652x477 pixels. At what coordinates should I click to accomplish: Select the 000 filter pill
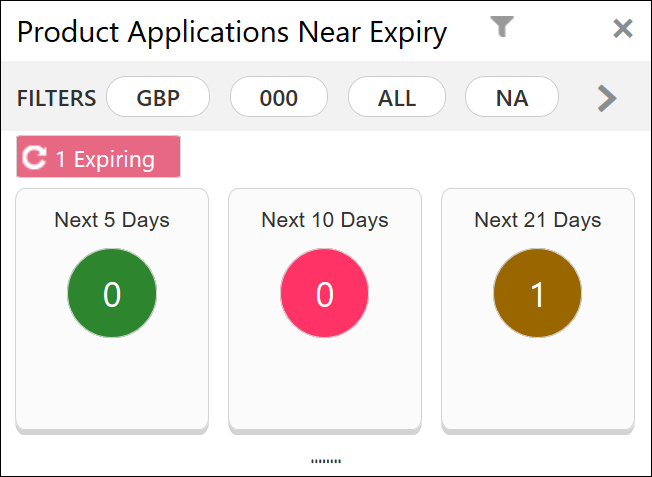279,97
